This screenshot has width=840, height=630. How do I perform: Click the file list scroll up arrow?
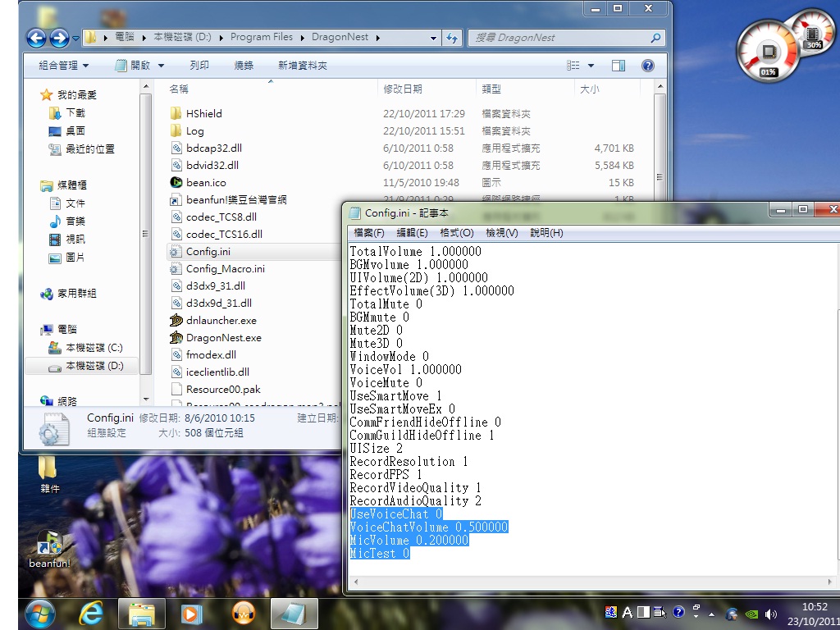[x=660, y=86]
